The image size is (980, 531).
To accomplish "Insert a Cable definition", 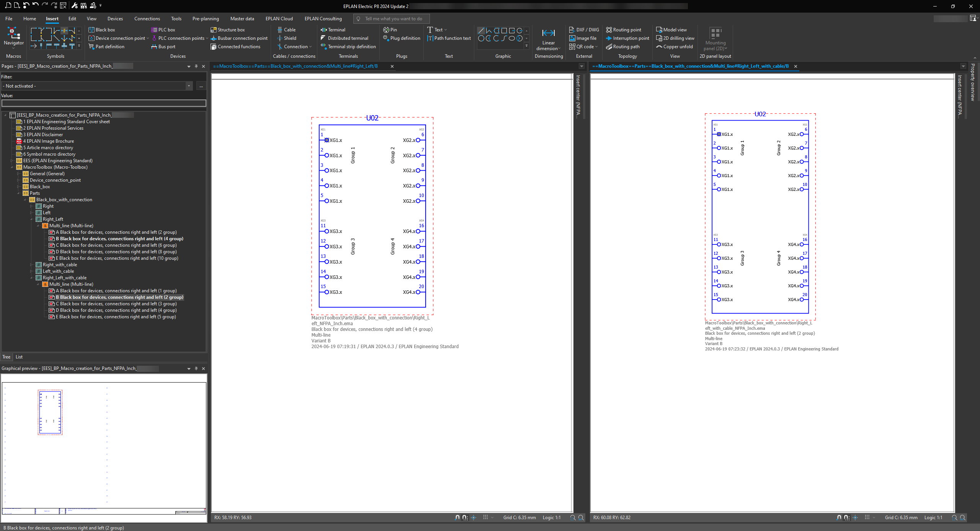I will click(x=286, y=29).
